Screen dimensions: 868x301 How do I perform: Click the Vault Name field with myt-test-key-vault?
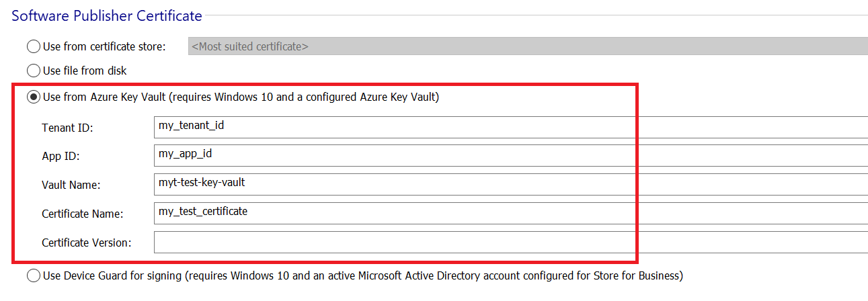pos(511,184)
